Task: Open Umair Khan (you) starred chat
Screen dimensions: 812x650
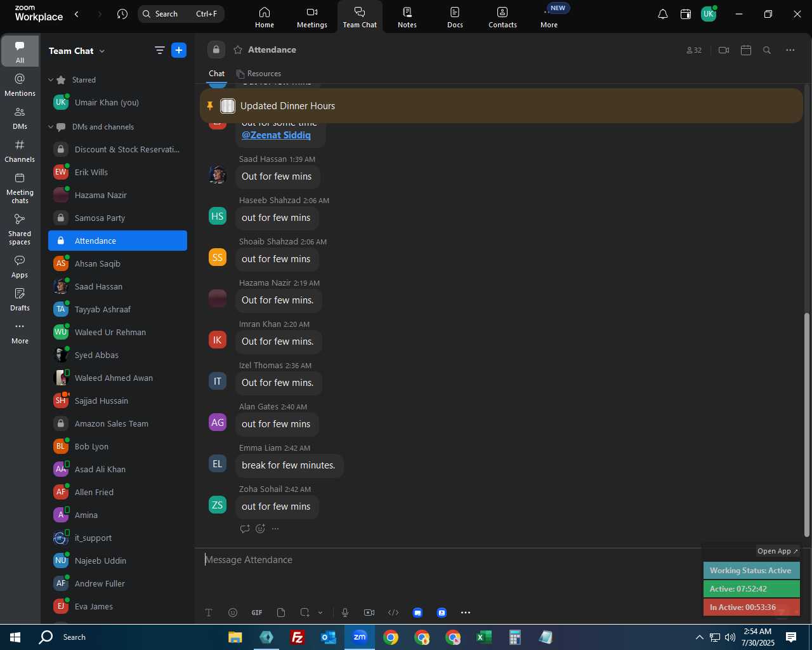Action: point(117,102)
